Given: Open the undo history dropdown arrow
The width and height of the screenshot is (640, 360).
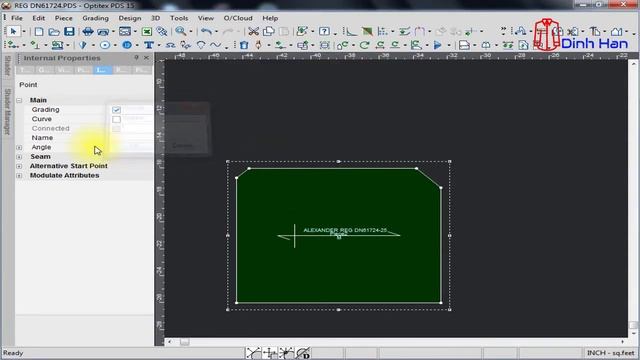Looking at the screenshot, I should click(216, 31).
